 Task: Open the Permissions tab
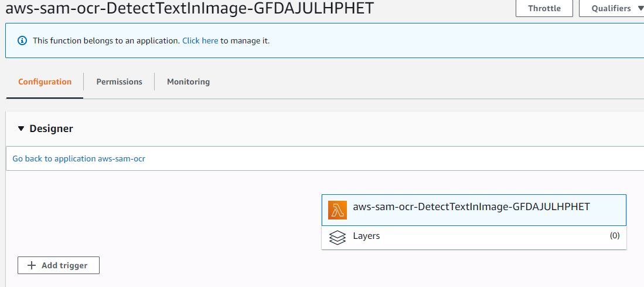click(119, 82)
